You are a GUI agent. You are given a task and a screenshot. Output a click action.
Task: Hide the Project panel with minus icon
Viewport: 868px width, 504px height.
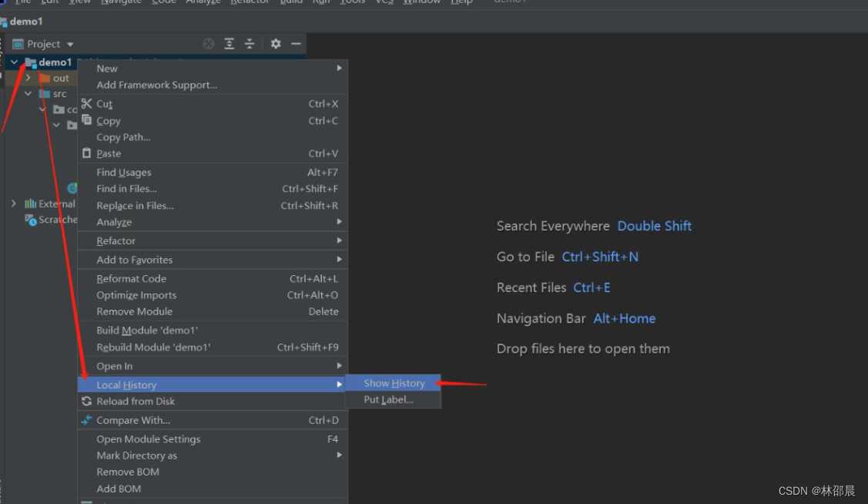click(296, 44)
